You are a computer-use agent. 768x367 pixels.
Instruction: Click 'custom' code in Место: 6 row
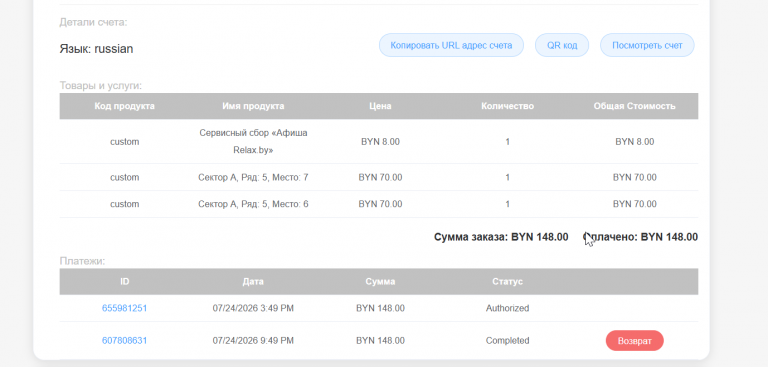[x=124, y=204]
